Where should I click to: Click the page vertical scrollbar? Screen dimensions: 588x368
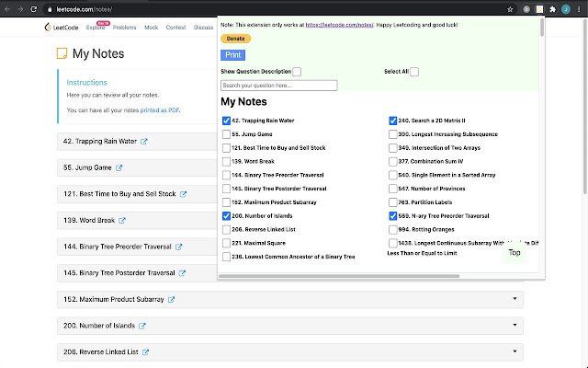coord(584,107)
